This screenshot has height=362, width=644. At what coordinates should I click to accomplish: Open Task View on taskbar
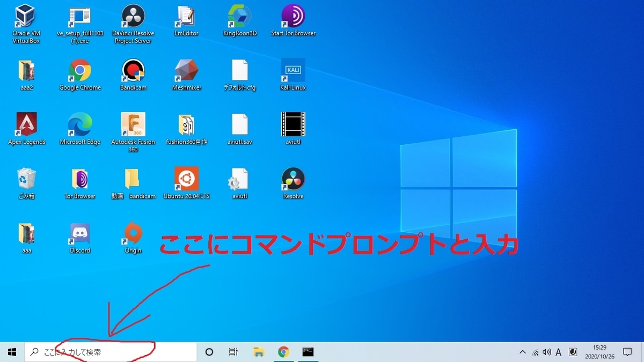pos(233,352)
